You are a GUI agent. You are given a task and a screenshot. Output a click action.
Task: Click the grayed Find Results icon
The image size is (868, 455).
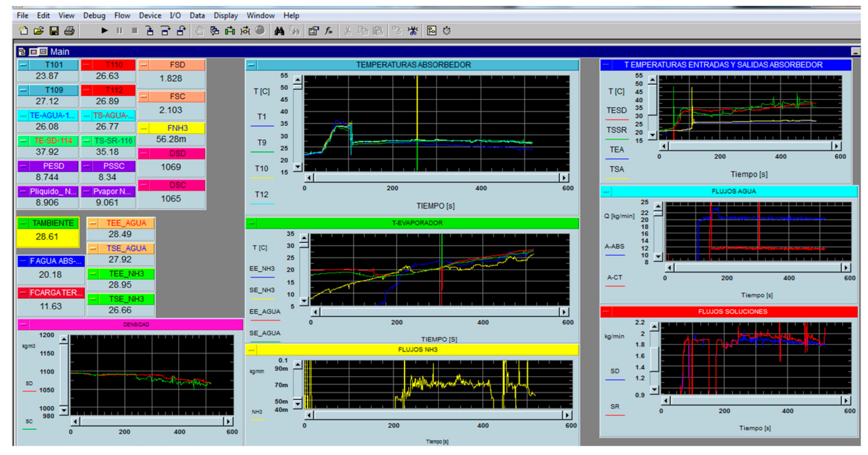click(x=294, y=31)
